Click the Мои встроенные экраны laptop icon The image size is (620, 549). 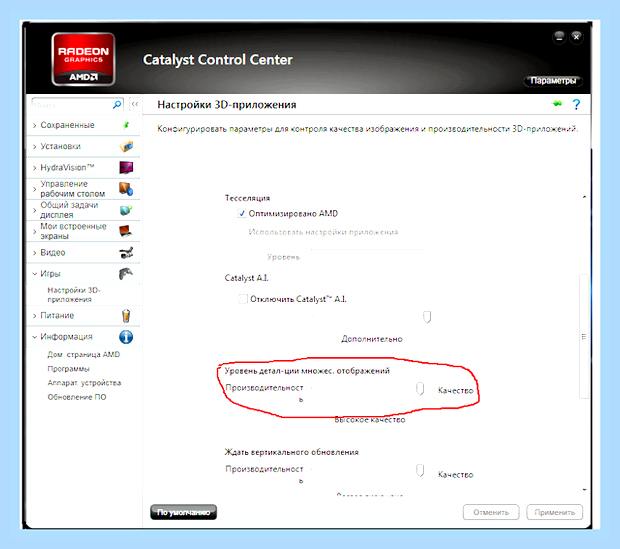tap(126, 231)
